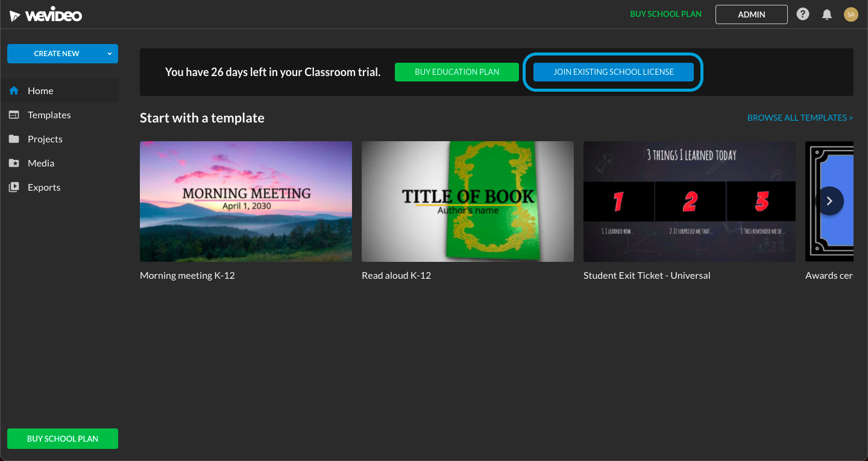Click the Start with a template heading
This screenshot has width=868, height=461.
click(202, 118)
